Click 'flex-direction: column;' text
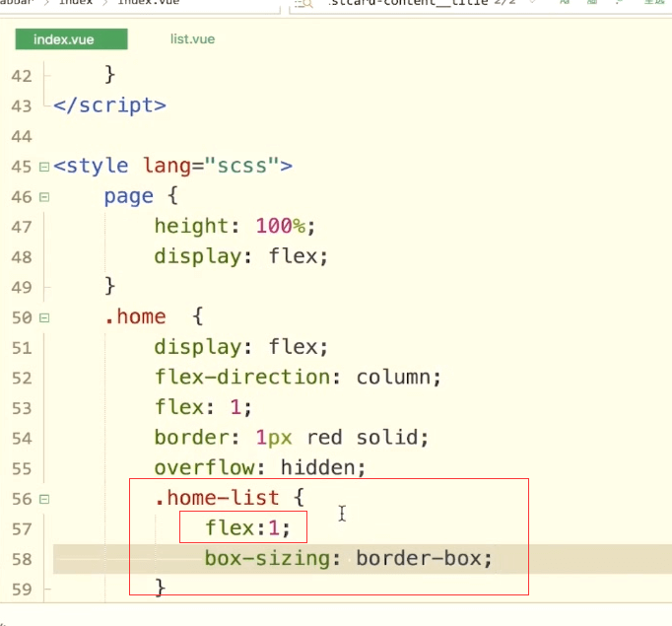Screen dimensions: 672x626 (x=298, y=378)
